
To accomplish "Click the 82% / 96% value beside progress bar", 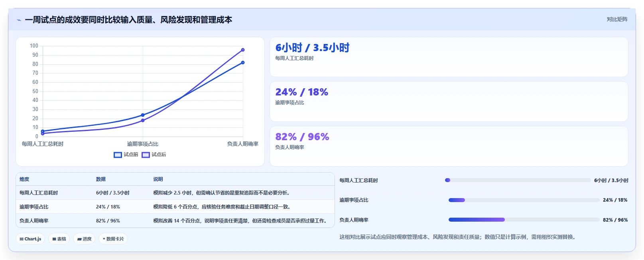I will [x=615, y=220].
